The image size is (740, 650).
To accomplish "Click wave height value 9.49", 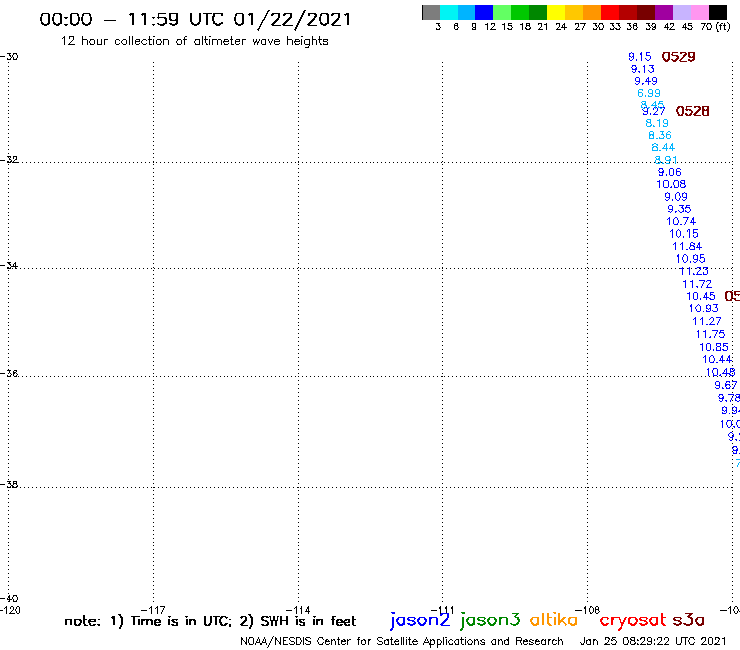I will click(x=646, y=81).
